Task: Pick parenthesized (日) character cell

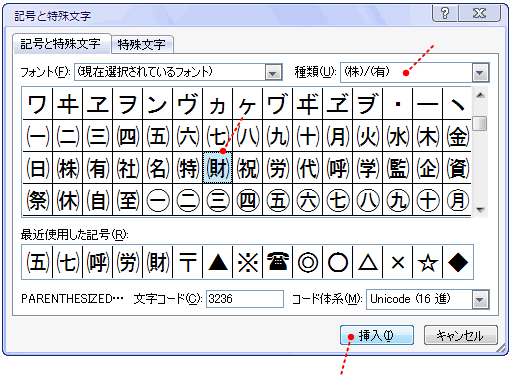Action: pyautogui.click(x=38, y=168)
